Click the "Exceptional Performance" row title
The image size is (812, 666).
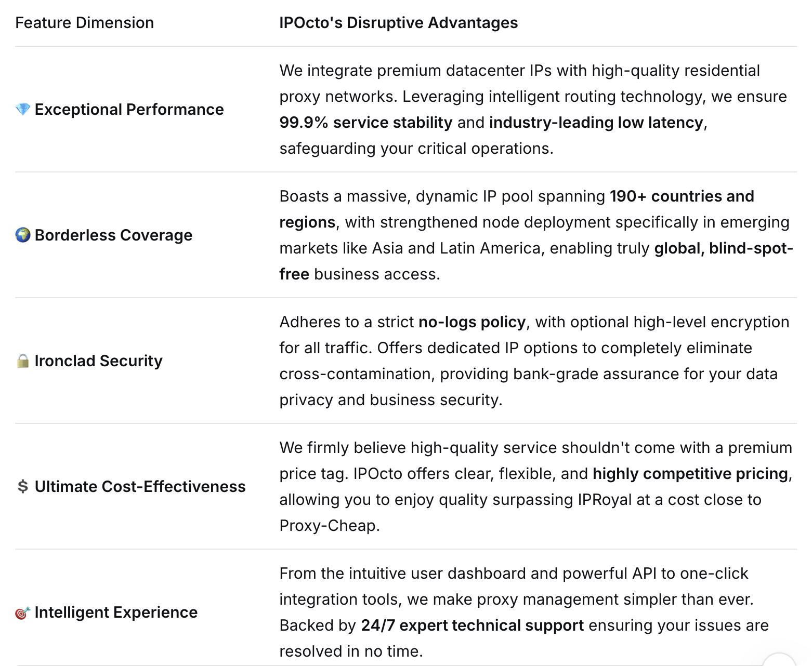[129, 110]
